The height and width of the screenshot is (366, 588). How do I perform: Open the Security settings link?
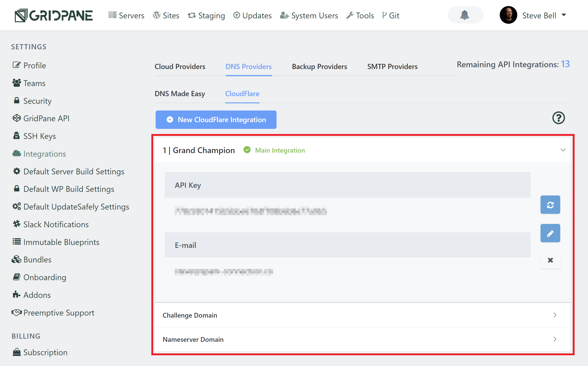click(32, 101)
